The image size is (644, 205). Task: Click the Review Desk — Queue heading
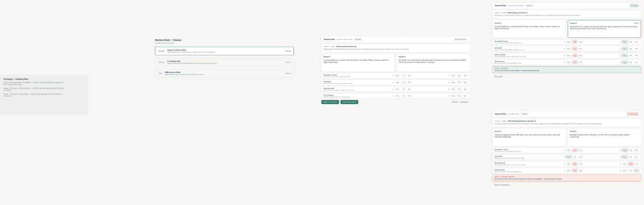168,40
